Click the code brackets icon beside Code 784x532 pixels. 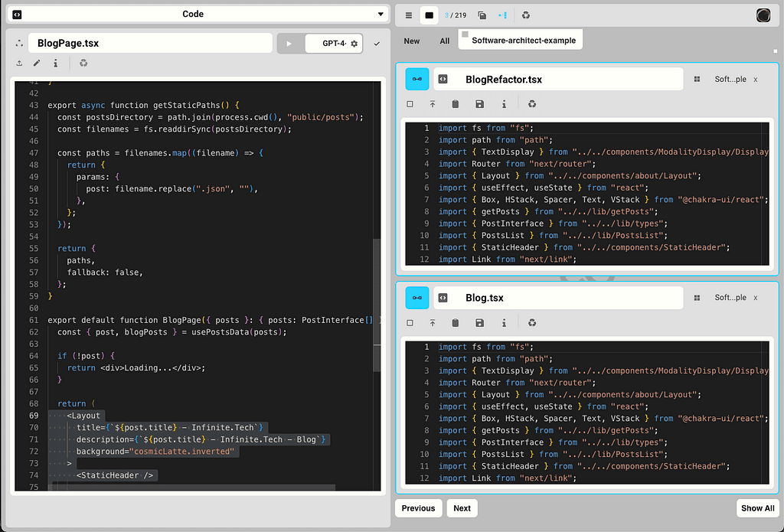coord(17,15)
